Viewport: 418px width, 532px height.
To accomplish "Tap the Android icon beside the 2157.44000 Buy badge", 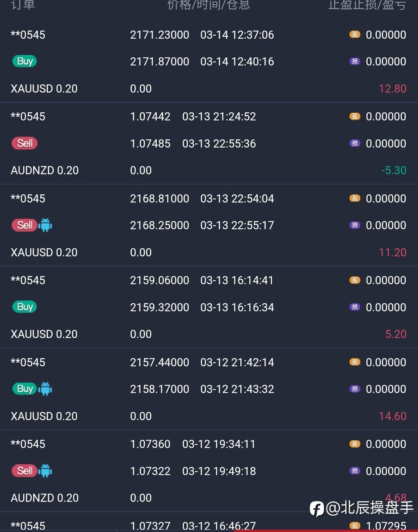I will click(45, 389).
